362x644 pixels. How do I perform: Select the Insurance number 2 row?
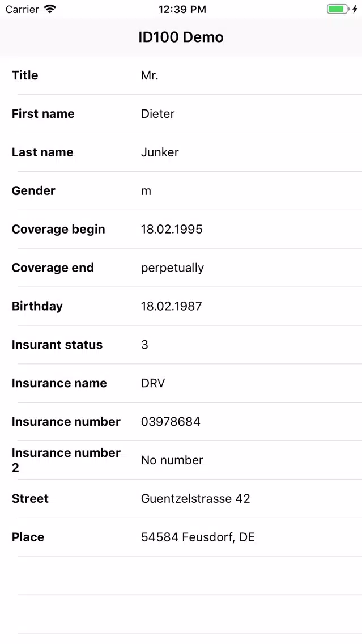click(x=181, y=460)
